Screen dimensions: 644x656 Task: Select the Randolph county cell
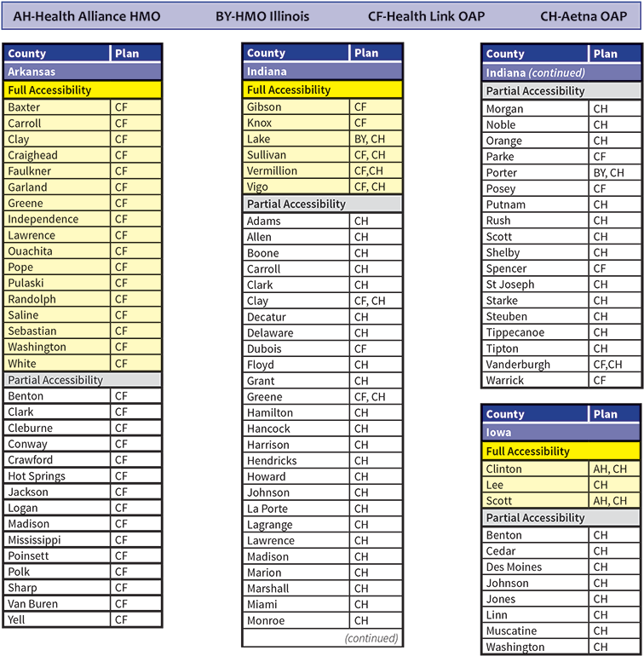click(57, 299)
